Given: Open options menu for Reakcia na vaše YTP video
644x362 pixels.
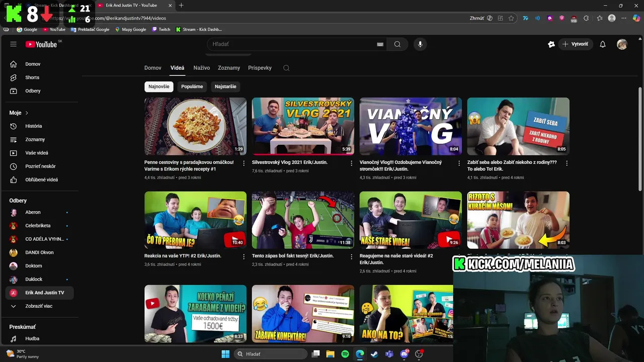Looking at the screenshot, I should pos(244,256).
